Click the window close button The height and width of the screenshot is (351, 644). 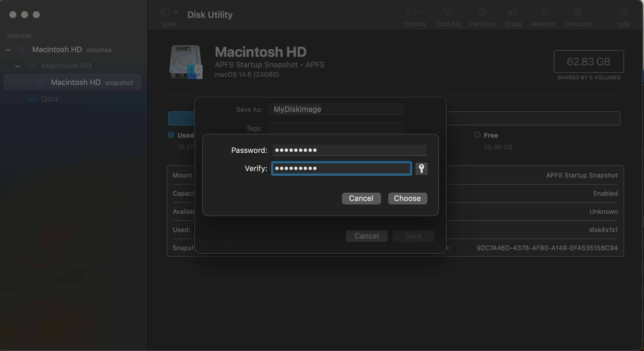click(13, 15)
